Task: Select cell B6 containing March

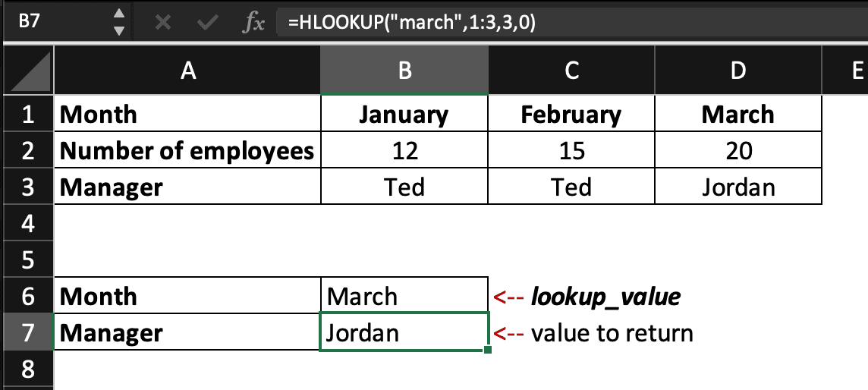Action: click(404, 296)
